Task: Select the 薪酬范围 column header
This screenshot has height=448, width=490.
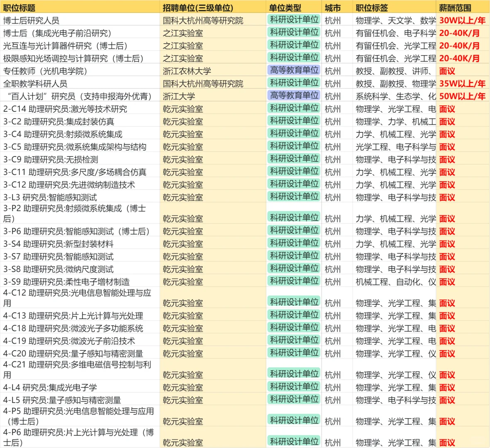Action: tap(454, 6)
